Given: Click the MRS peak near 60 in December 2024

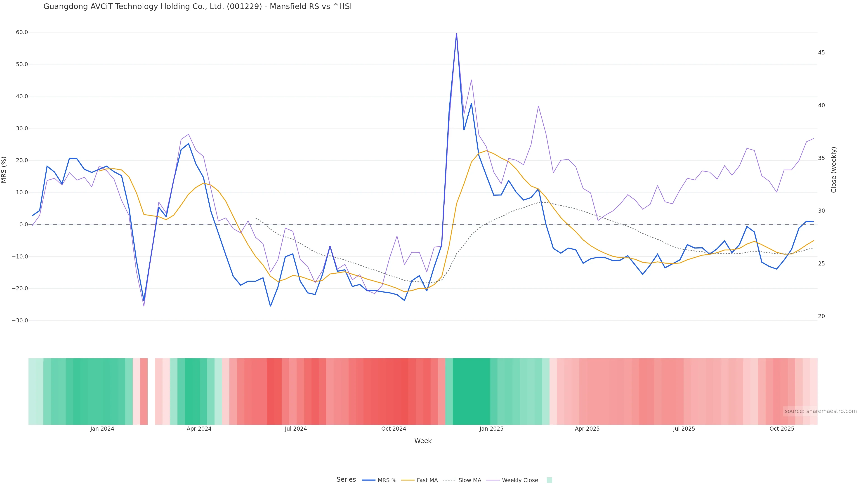Looking at the screenshot, I should 456,34.
